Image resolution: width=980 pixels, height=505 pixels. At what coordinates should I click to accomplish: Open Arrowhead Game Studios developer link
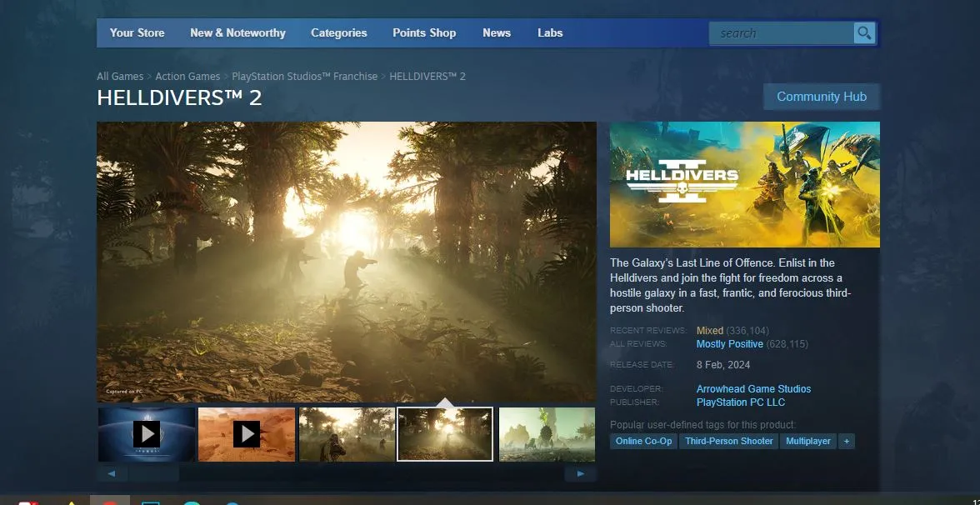coord(753,389)
